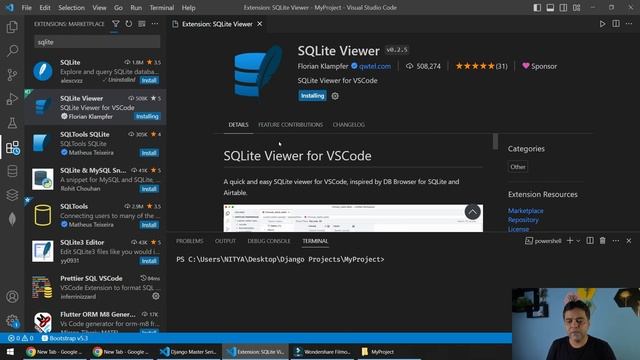Open the Windows Start button
This screenshot has width=640, height=360.
(10, 351)
